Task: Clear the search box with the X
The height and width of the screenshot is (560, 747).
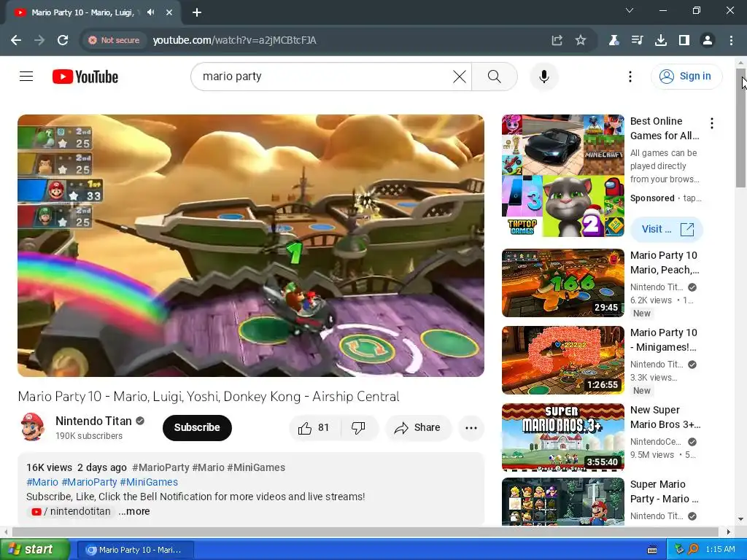Action: pos(460,76)
